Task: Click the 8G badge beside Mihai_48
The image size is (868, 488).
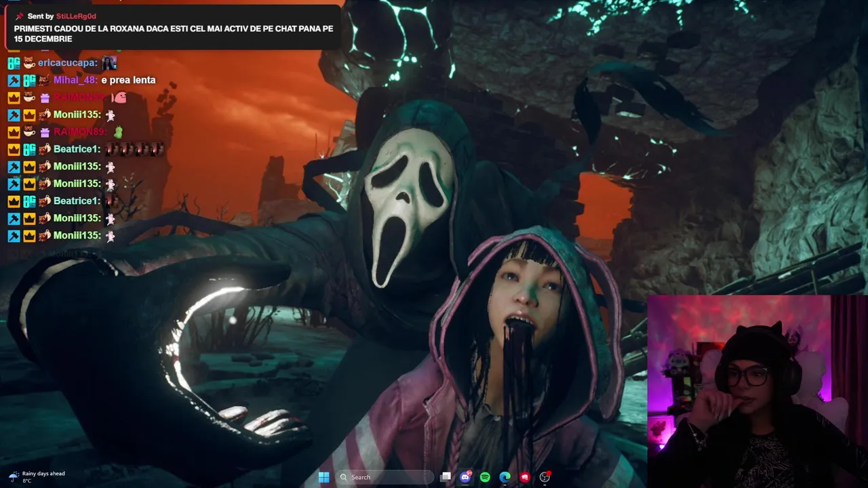Action: (29, 80)
